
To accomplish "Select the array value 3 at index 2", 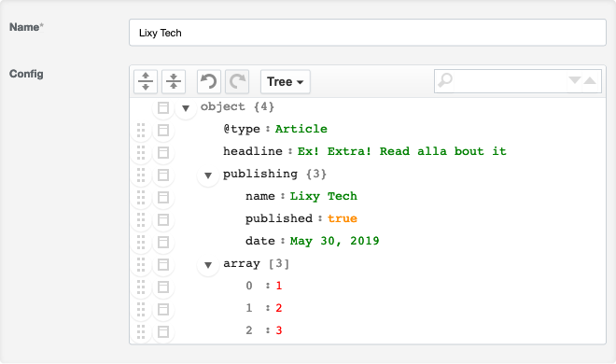I will pyautogui.click(x=278, y=330).
